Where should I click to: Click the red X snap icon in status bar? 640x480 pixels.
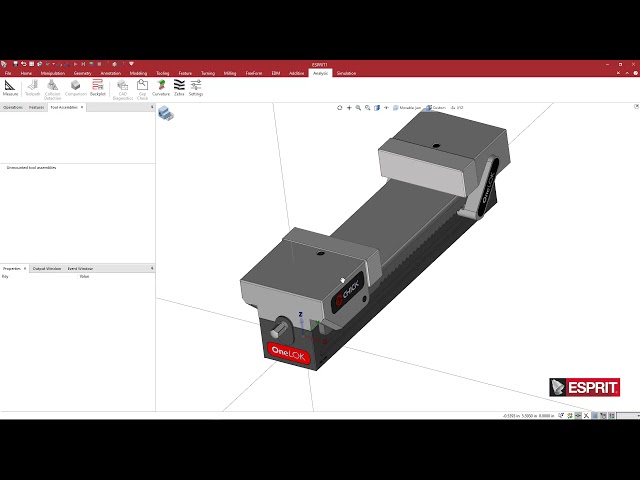tap(586, 416)
